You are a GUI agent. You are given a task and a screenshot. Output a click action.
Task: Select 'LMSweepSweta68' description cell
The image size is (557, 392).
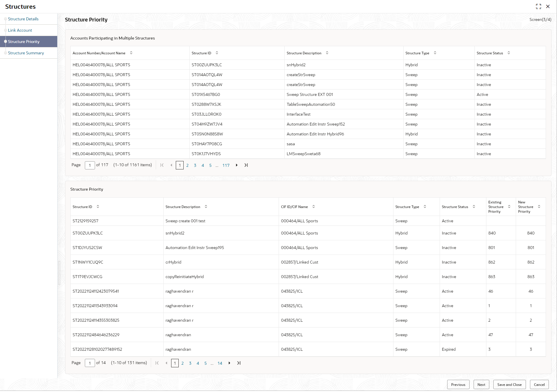coord(344,154)
